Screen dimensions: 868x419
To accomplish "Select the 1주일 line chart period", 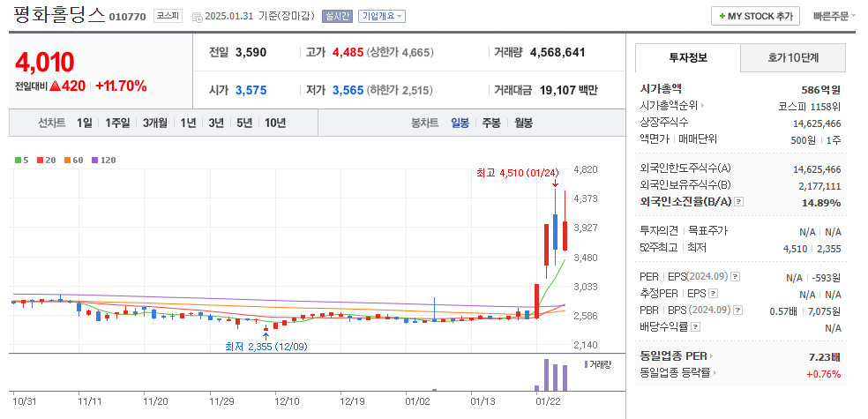I will [117, 123].
